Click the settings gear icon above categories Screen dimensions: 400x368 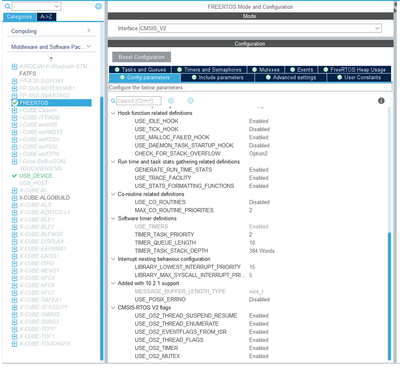98,6
